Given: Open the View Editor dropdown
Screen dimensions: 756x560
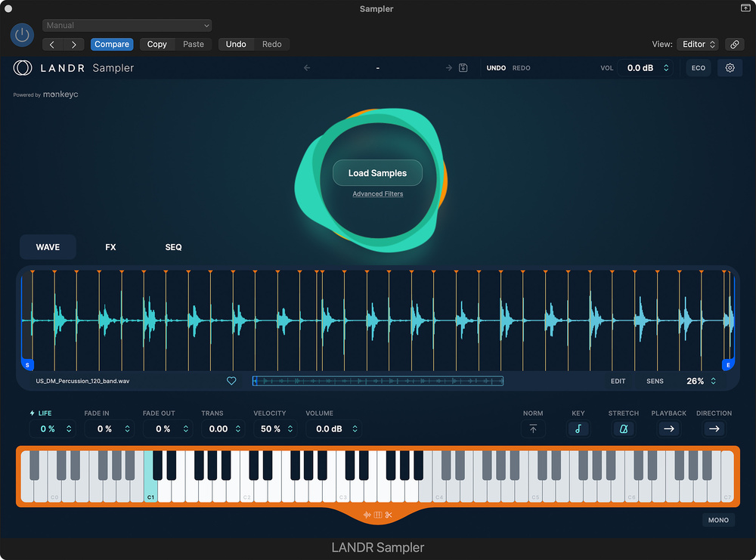Looking at the screenshot, I should 698,45.
